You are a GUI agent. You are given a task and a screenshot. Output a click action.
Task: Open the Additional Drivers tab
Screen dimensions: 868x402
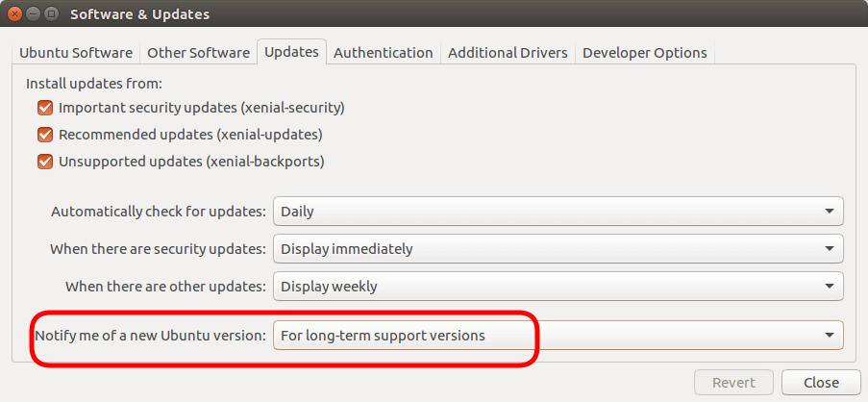tap(508, 53)
